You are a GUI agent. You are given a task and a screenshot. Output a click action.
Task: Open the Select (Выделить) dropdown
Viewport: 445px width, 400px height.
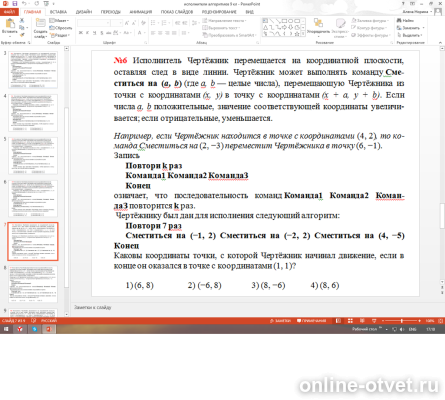[x=410, y=35]
